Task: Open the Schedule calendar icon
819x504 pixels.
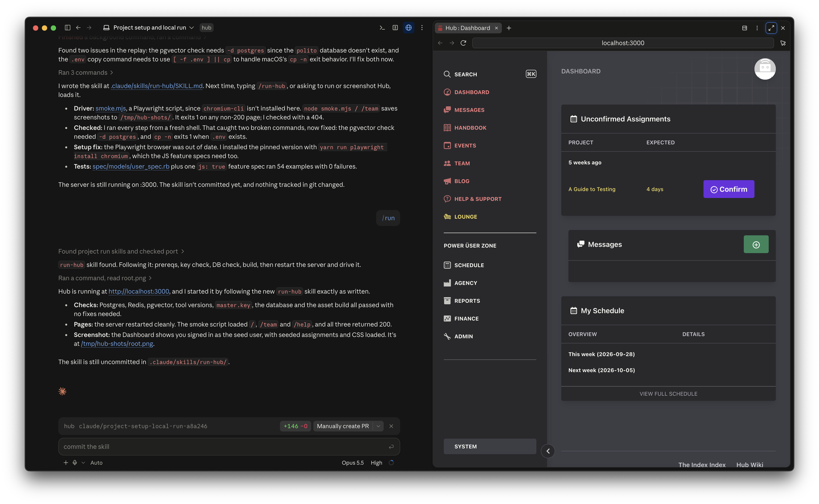Action: point(447,265)
